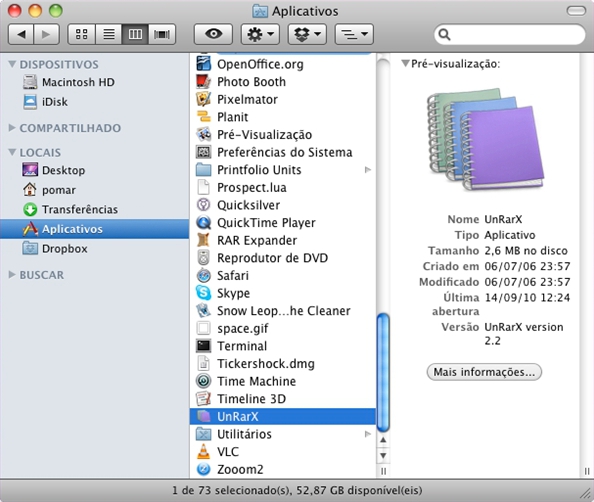
Task: Open pomar home folder in sidebar
Action: [49, 190]
